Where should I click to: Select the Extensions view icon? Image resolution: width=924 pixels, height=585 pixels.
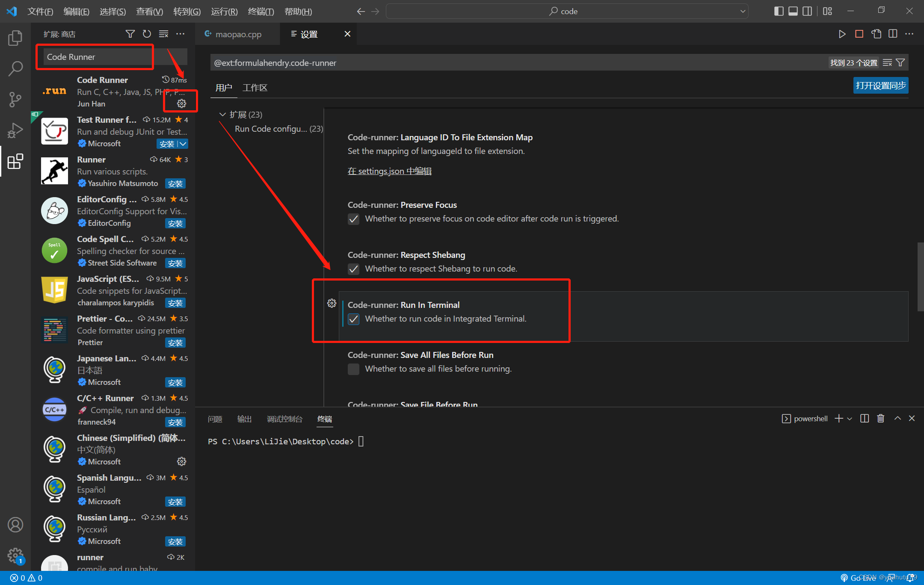pos(15,161)
